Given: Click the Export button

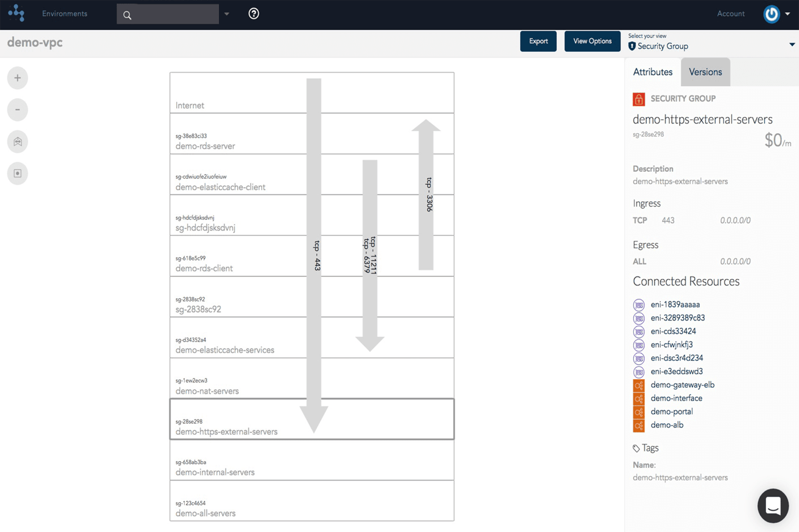Looking at the screenshot, I should click(538, 41).
